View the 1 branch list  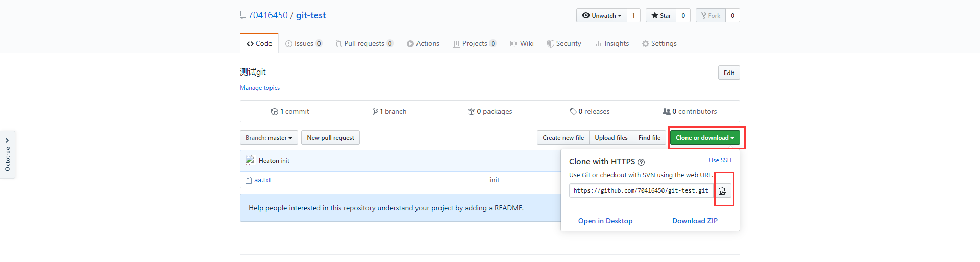point(389,112)
